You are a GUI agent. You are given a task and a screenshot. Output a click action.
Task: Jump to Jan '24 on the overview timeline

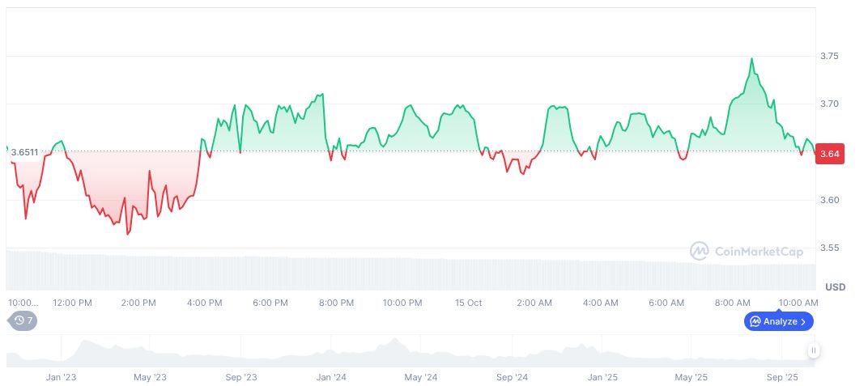click(331, 377)
